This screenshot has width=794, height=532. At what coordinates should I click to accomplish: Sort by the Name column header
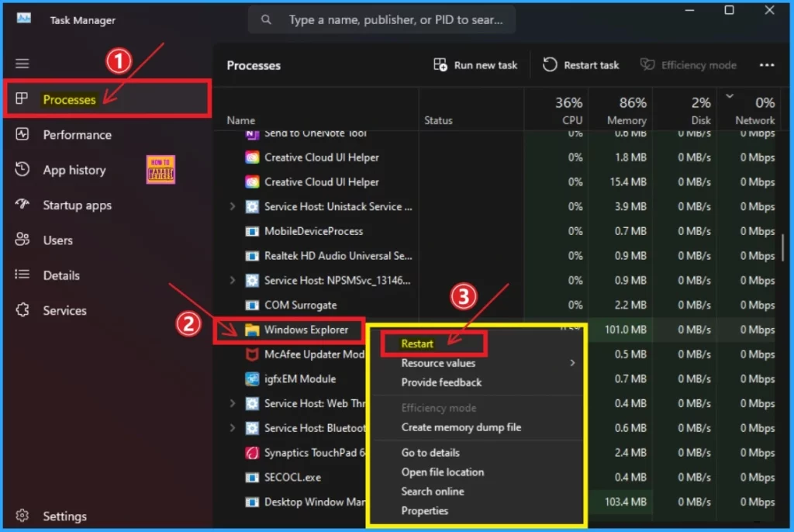tap(241, 120)
